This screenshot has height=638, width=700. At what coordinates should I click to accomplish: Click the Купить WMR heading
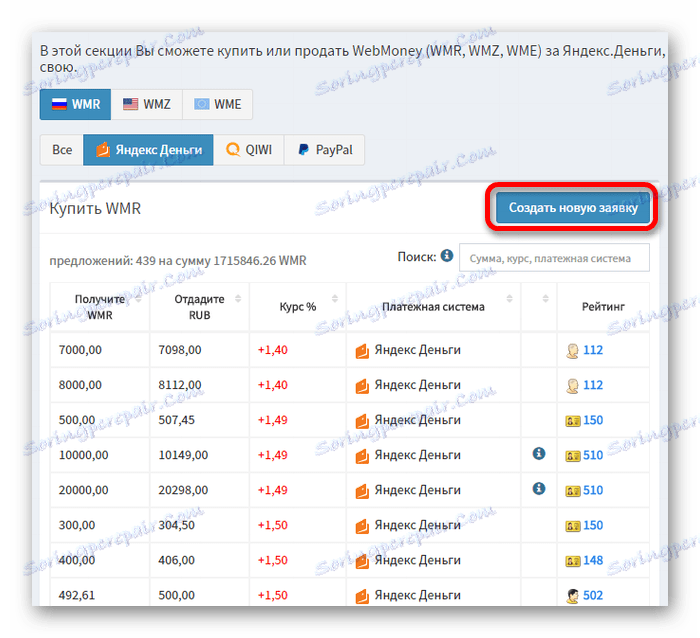coord(95,208)
